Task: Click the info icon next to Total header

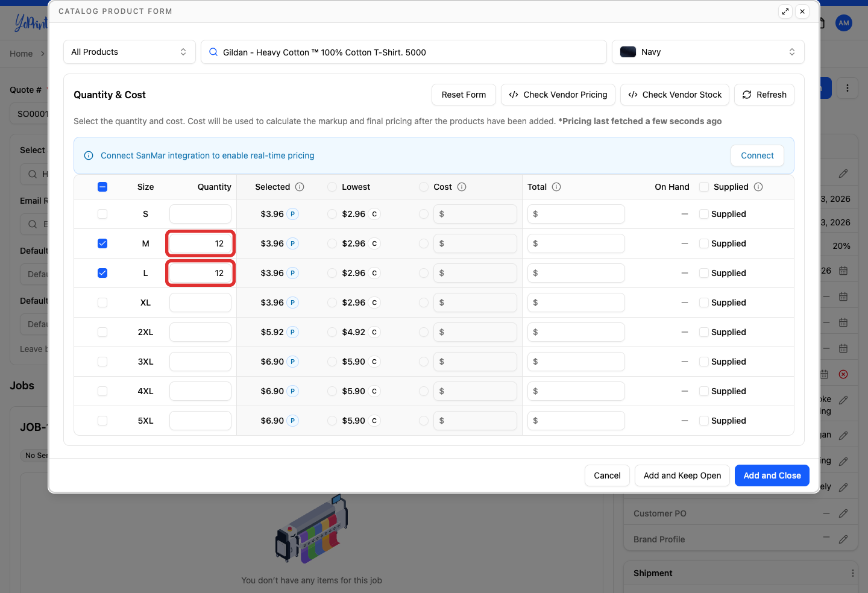Action: click(556, 187)
